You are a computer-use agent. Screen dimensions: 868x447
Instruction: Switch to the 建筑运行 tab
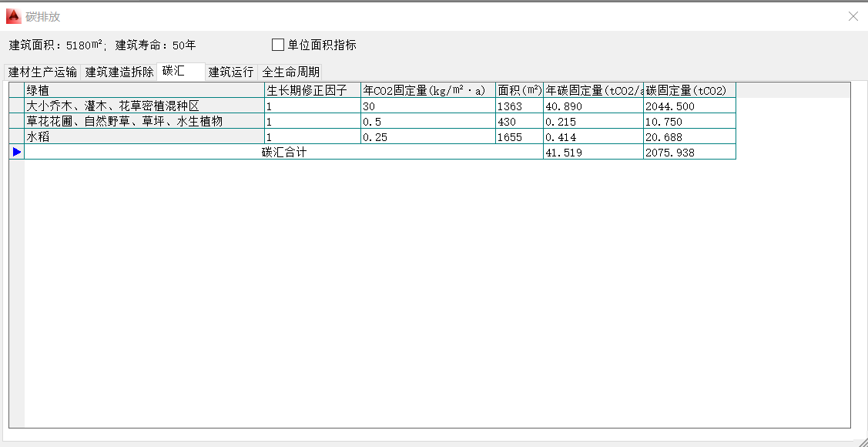[x=231, y=72]
